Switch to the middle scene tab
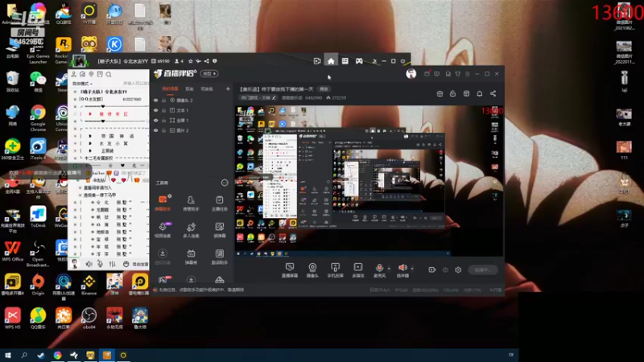The height and width of the screenshot is (362, 644). click(189, 88)
